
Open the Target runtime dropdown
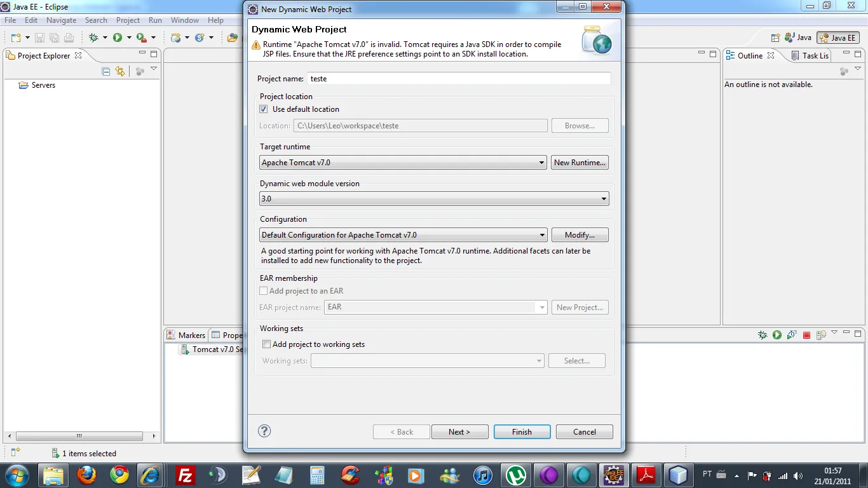[x=541, y=163]
